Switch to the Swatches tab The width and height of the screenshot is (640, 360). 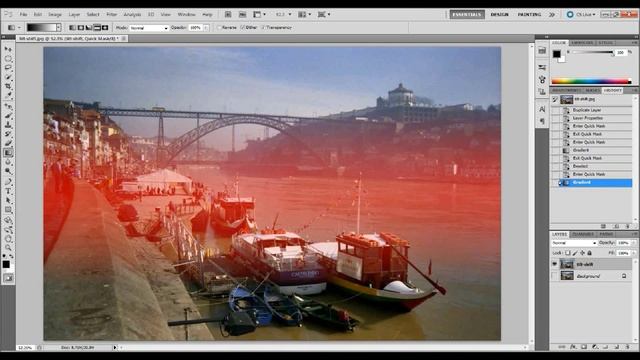point(582,42)
